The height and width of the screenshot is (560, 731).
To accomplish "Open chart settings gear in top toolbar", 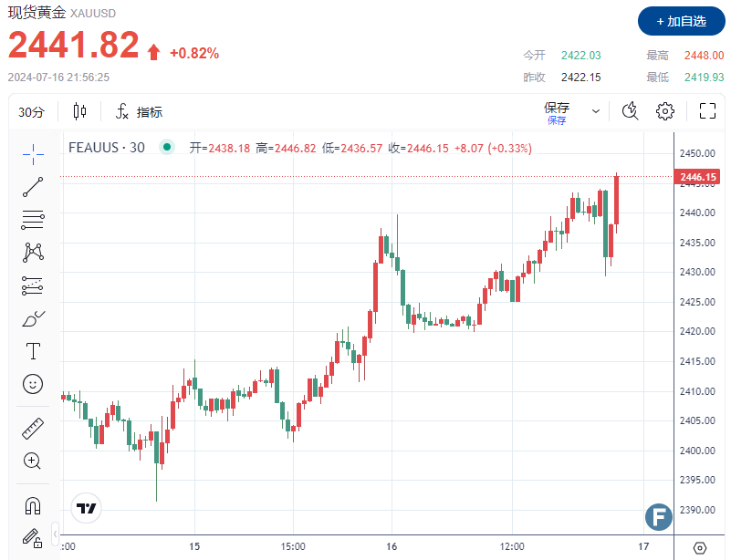I will coord(665,111).
